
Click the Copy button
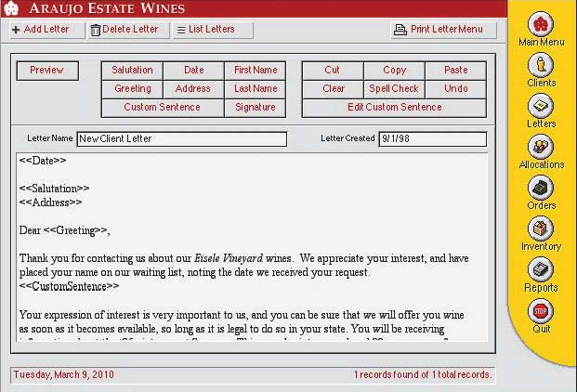tap(394, 71)
